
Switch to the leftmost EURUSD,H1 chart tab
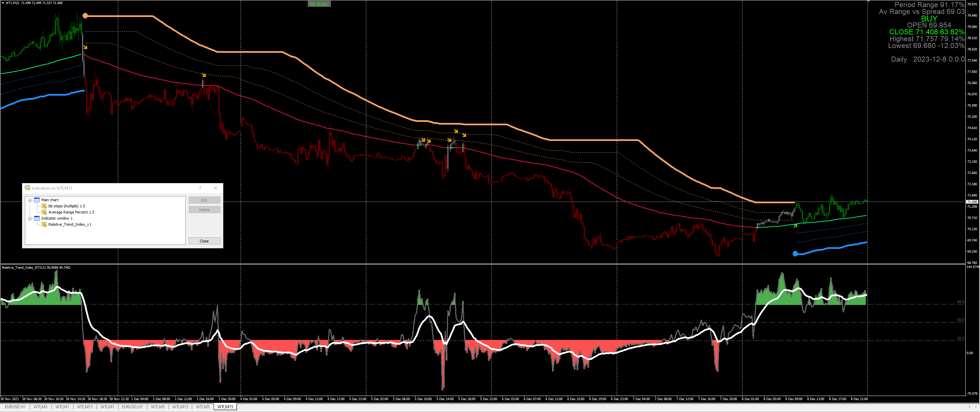(15, 407)
